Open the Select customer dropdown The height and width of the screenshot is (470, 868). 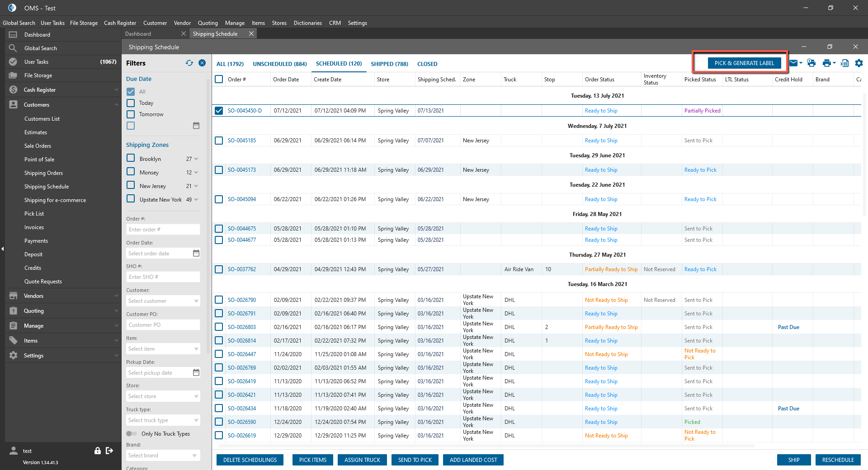coord(163,301)
